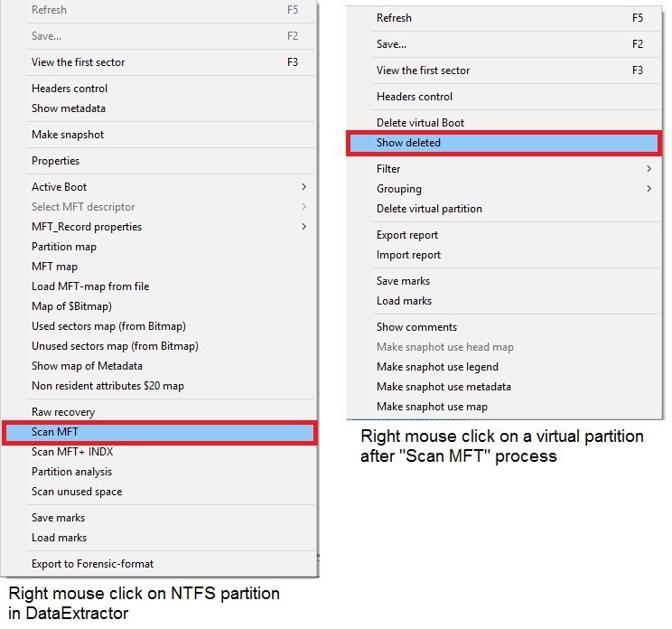Select Used sectors map (from Bitmap)
Screen dimensions: 672x629
[x=108, y=326]
